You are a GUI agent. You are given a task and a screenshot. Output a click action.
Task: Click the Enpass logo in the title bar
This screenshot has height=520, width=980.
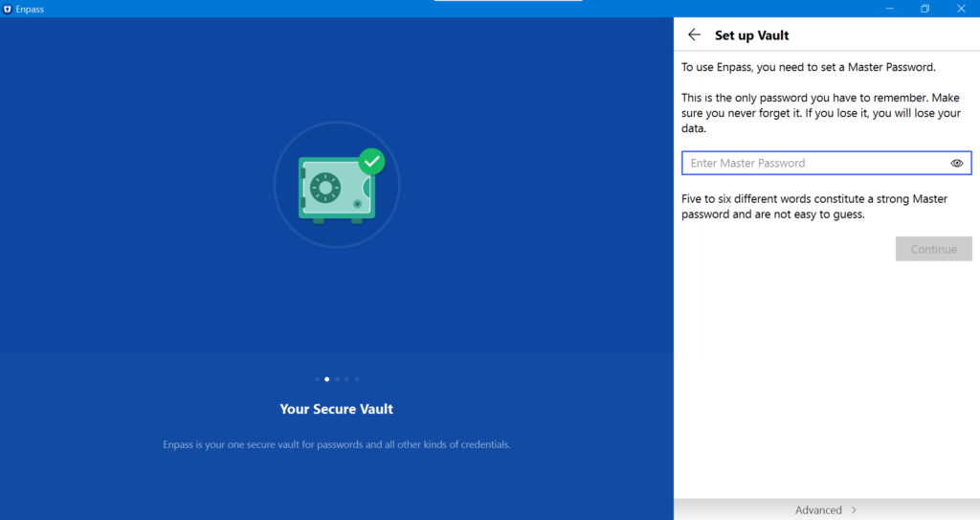(x=8, y=10)
